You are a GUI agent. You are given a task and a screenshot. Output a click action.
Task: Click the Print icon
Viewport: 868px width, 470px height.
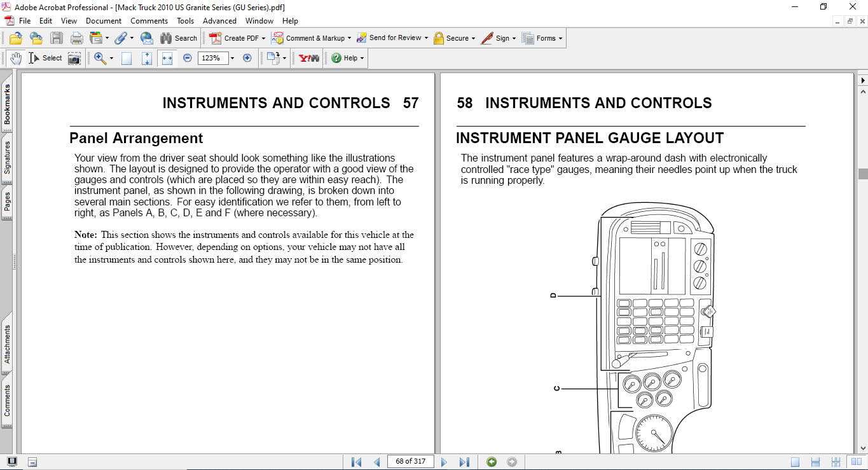(x=77, y=38)
